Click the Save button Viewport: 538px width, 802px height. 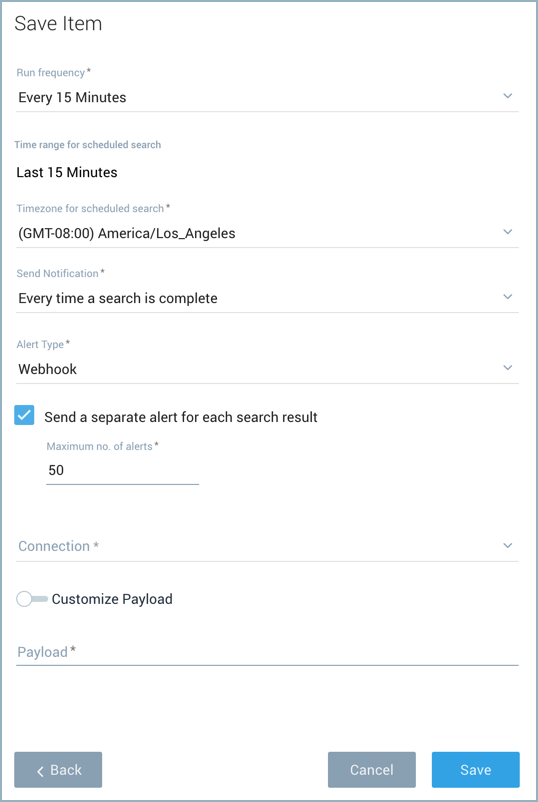(x=476, y=770)
